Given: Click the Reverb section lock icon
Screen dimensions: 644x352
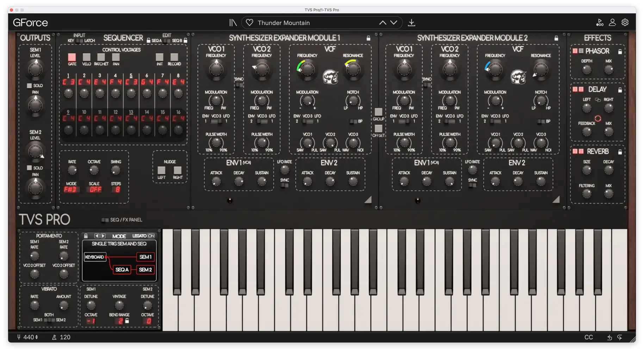Looking at the screenshot, I should click(x=620, y=152).
